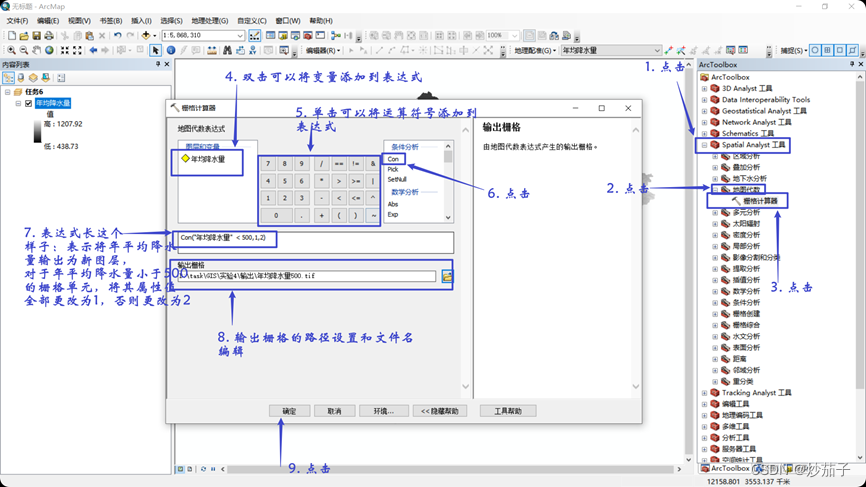Choose the Measure tool
Image resolution: width=866 pixels, height=487 pixels.
tap(212, 50)
